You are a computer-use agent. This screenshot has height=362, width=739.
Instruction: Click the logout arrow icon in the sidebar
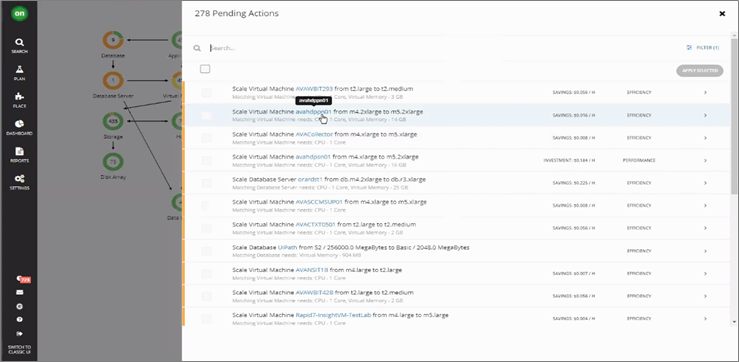(x=19, y=333)
